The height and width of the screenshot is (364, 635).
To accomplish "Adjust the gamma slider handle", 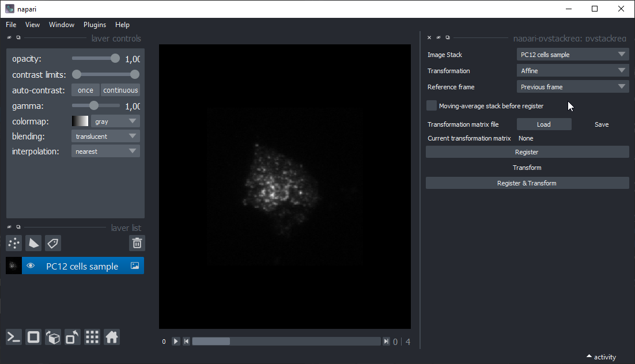I will pyautogui.click(x=94, y=106).
